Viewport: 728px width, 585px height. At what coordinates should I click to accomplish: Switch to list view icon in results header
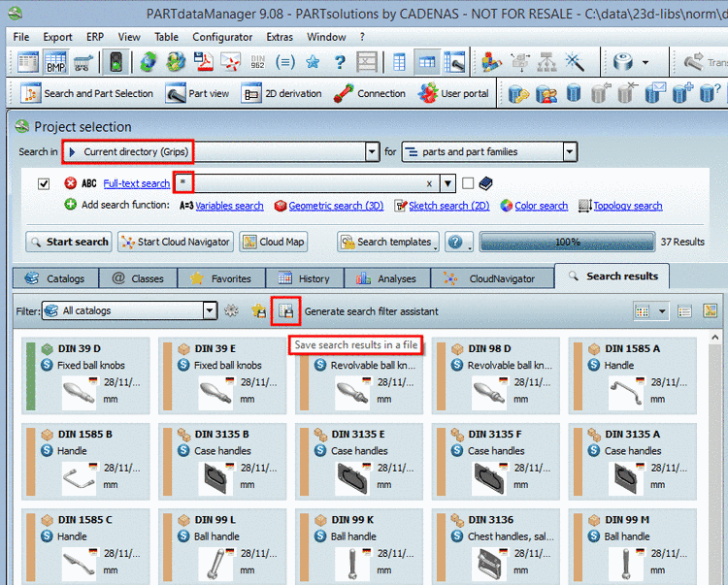684,311
